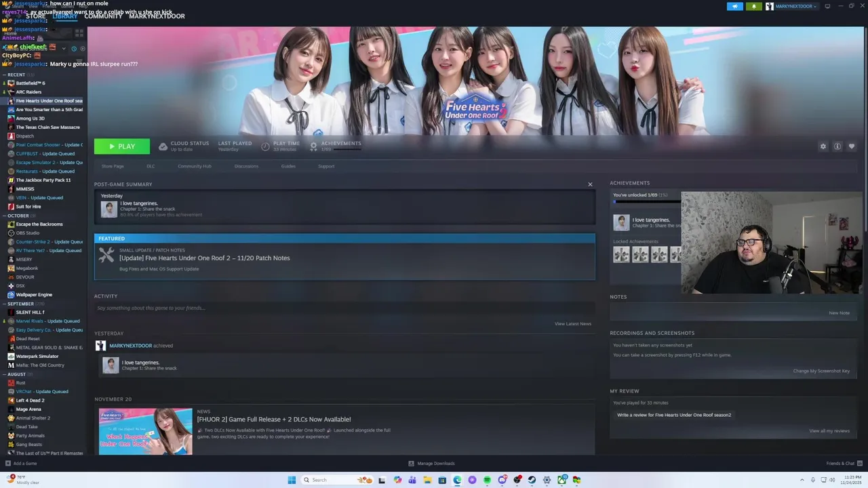Screen dimensions: 868x488
Task: Open the LIBRARY tab
Action: 65,16
